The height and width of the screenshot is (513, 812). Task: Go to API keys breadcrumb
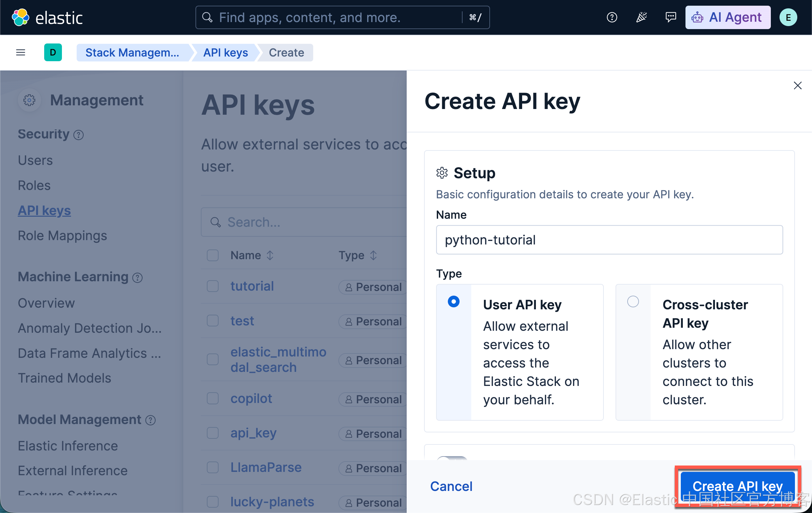point(226,53)
